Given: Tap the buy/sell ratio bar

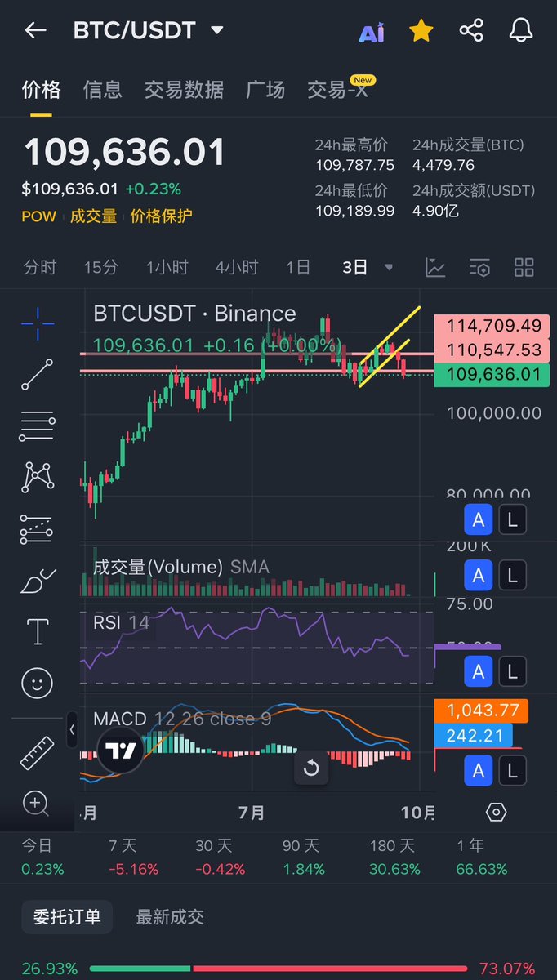Looking at the screenshot, I should click(x=278, y=969).
